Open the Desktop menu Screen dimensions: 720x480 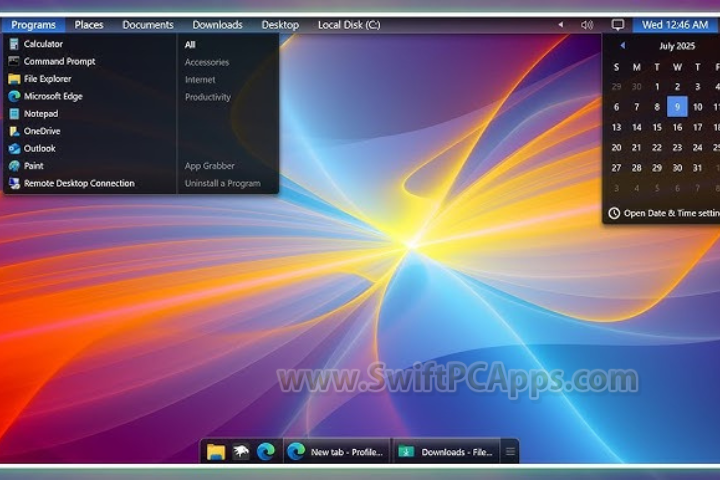click(x=280, y=25)
